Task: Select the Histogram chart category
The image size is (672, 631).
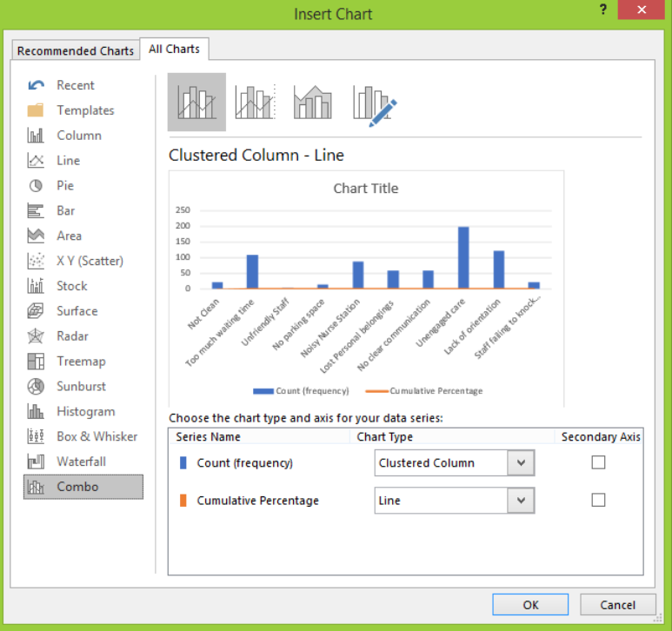Action: click(83, 411)
